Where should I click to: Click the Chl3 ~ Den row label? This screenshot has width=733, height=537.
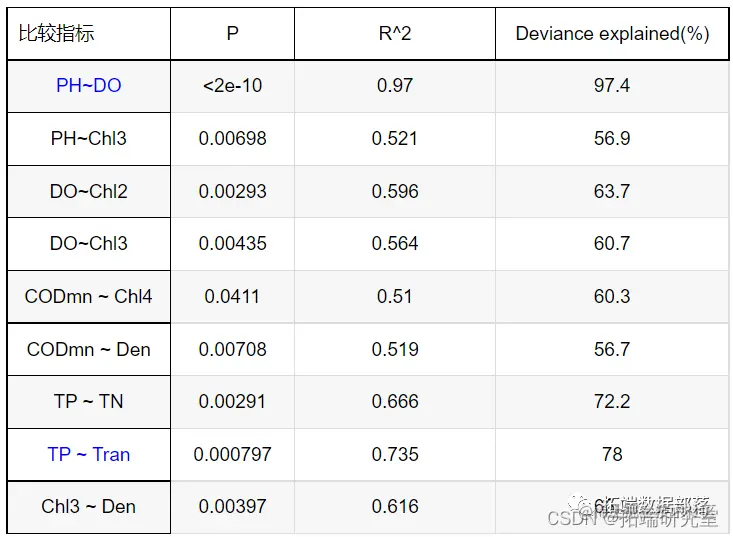tap(89, 507)
